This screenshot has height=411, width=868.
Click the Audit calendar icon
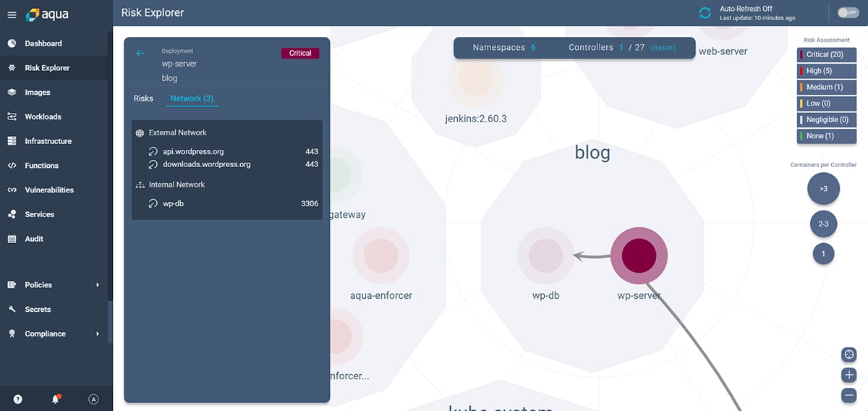(x=12, y=239)
